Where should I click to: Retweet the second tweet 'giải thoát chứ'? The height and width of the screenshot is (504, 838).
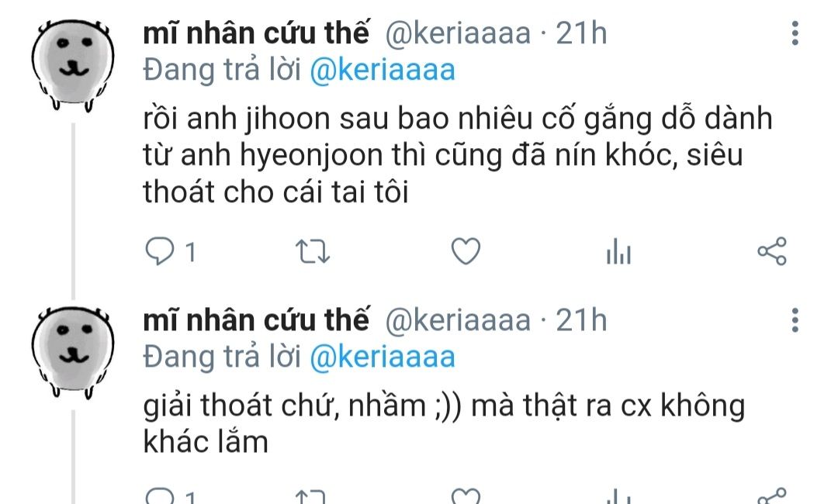tap(313, 496)
